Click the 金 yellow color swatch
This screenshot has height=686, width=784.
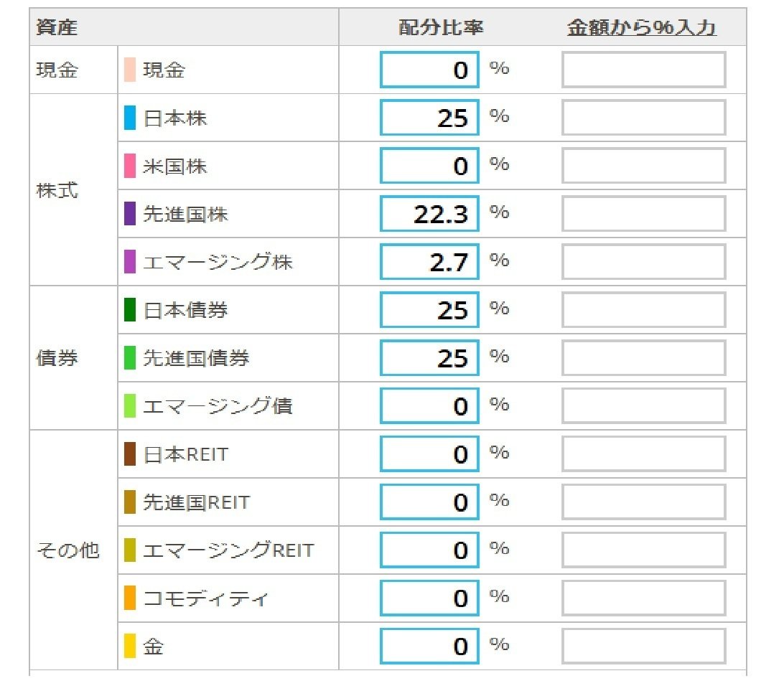coord(130,646)
